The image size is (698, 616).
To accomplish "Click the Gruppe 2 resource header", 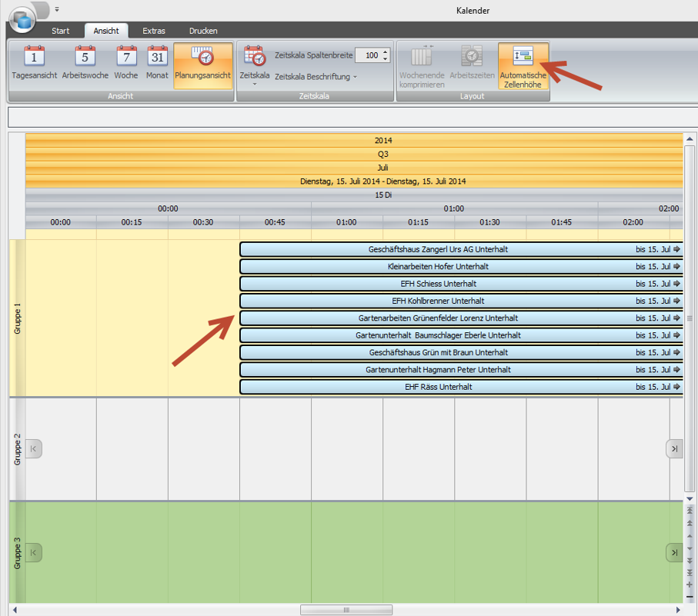I will 18,449.
